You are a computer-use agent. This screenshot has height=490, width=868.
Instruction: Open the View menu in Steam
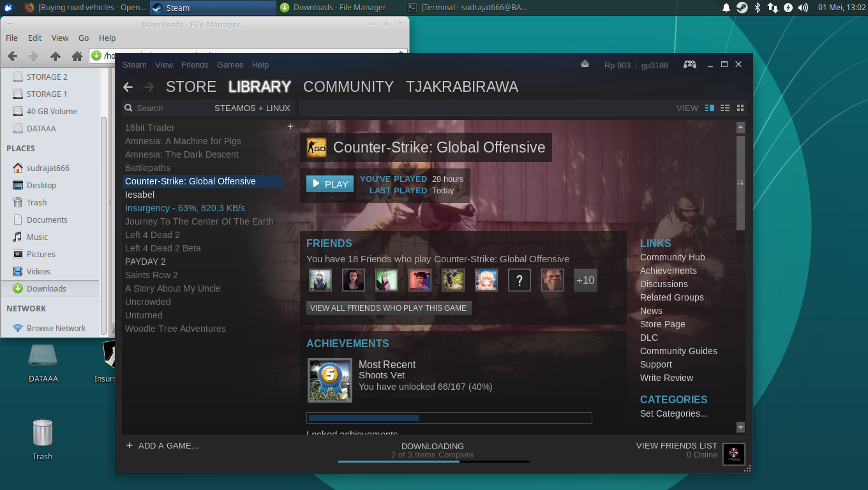164,64
